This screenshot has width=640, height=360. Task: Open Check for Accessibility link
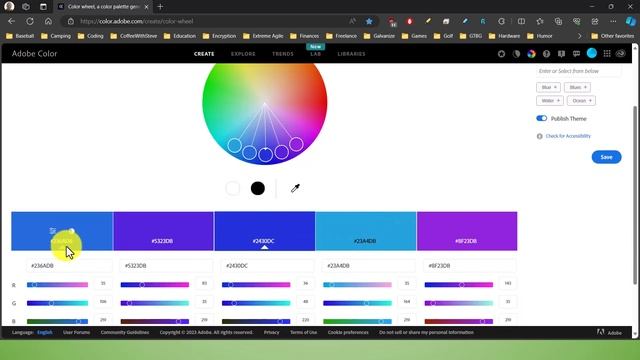pyautogui.click(x=568, y=136)
